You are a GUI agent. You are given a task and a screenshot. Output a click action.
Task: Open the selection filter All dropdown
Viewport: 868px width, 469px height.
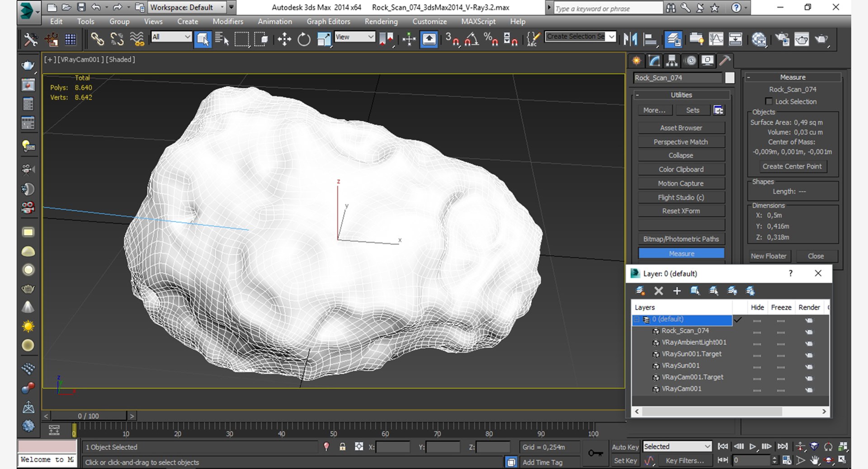click(x=171, y=37)
